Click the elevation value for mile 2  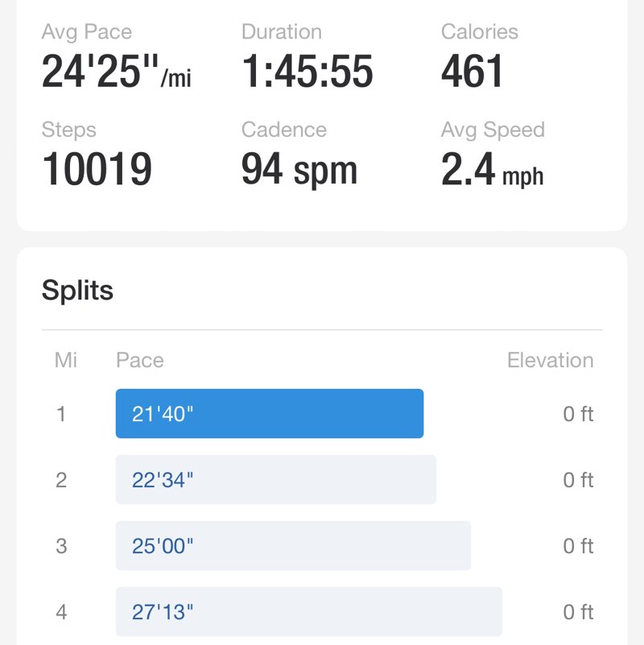coord(577,480)
